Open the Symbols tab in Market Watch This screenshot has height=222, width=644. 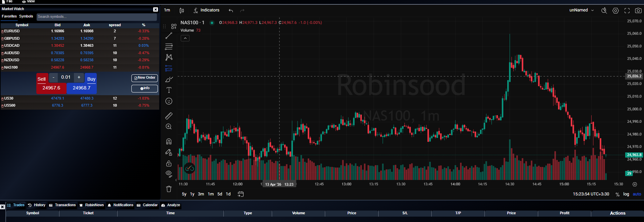coord(26,16)
